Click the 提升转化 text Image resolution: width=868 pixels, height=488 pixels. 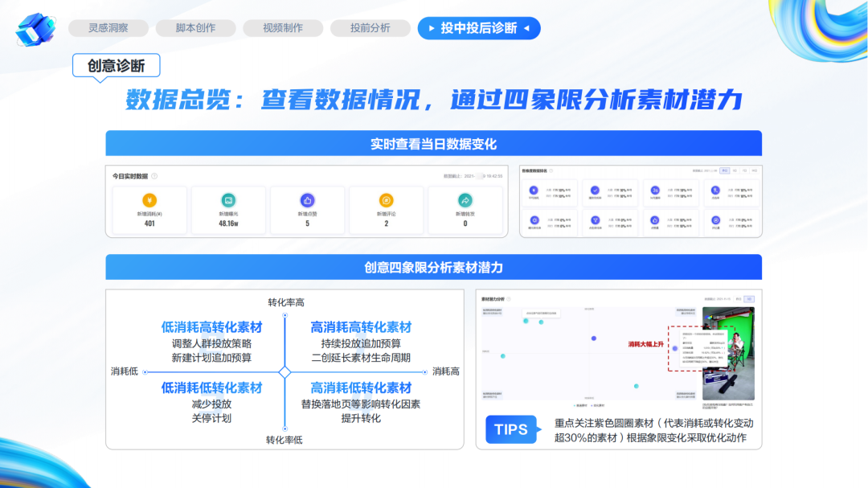pos(361,418)
